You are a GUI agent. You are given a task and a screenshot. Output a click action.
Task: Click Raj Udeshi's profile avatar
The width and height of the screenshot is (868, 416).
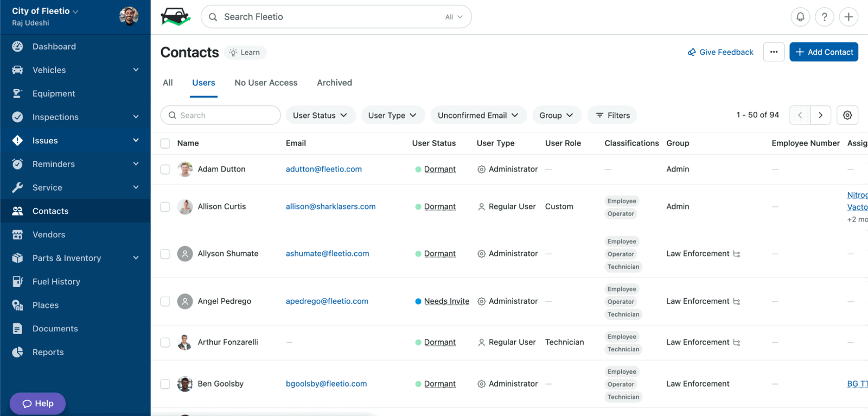[x=129, y=16]
